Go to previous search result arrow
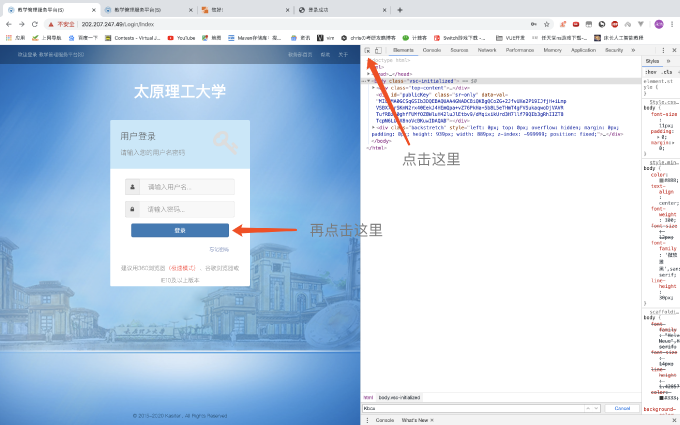 coord(588,409)
